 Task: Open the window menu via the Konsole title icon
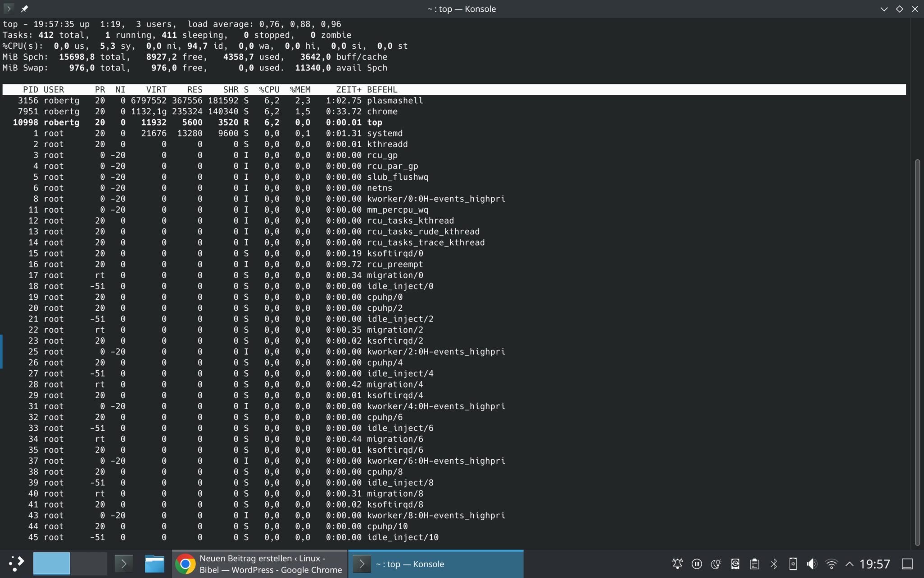point(8,8)
